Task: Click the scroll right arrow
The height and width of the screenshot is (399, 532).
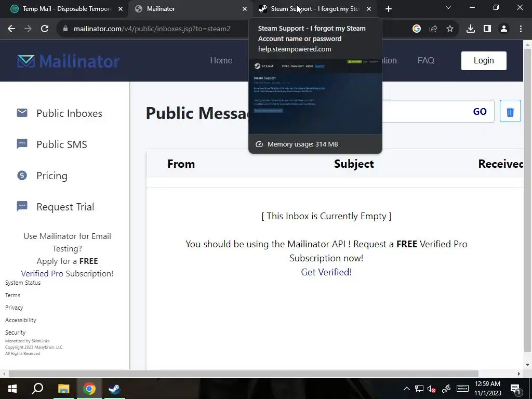Action: click(518, 374)
